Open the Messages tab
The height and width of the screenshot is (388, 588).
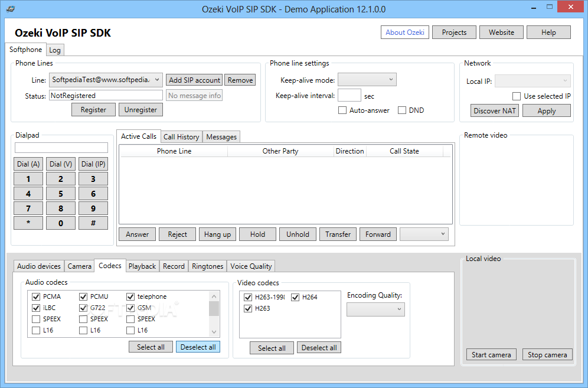coord(221,137)
